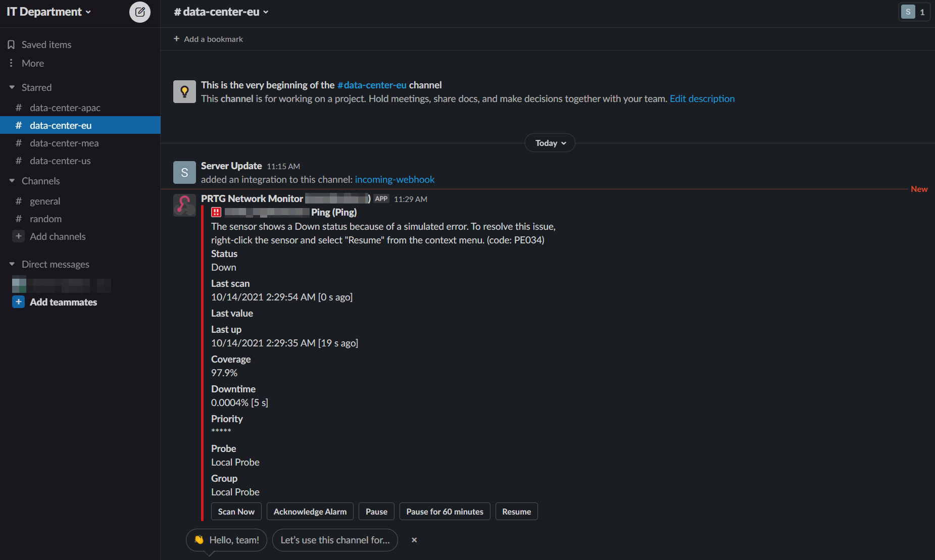The height and width of the screenshot is (560, 935).
Task: Click the Add teammates plus icon
Action: [x=19, y=302]
